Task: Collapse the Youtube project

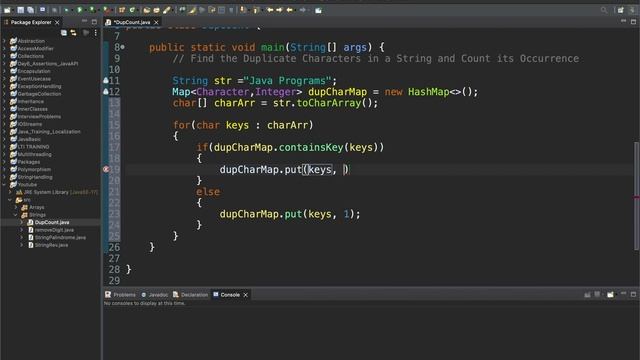Action: click(4, 184)
